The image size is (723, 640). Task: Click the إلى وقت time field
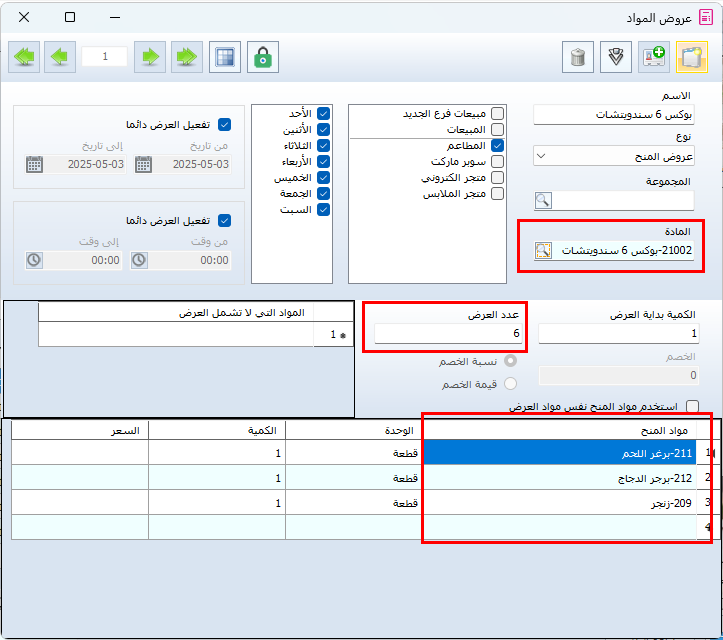83,260
